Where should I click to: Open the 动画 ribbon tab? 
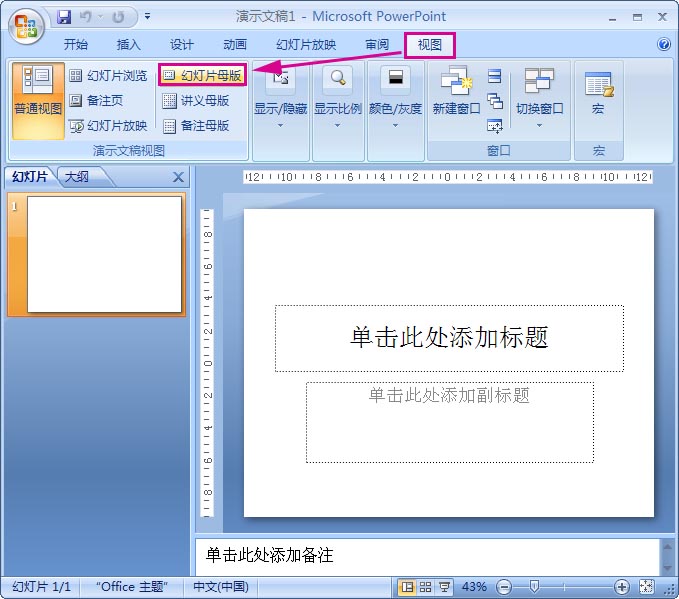click(235, 44)
